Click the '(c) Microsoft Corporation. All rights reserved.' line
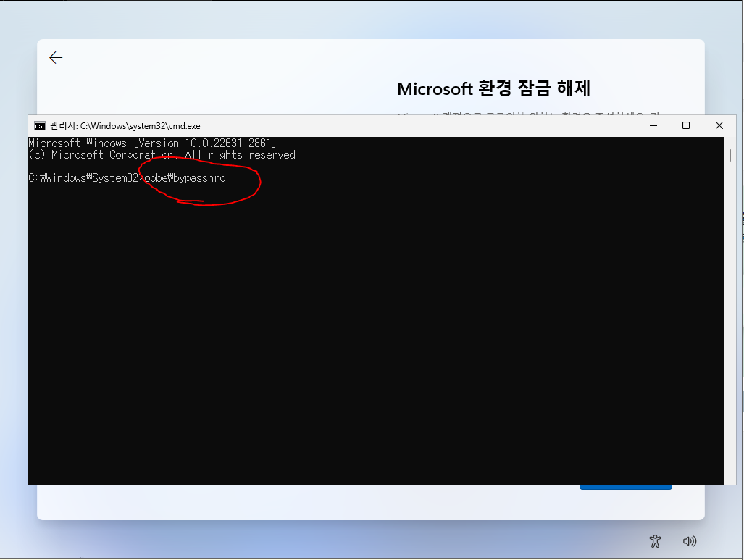This screenshot has height=560, width=744. (164, 155)
